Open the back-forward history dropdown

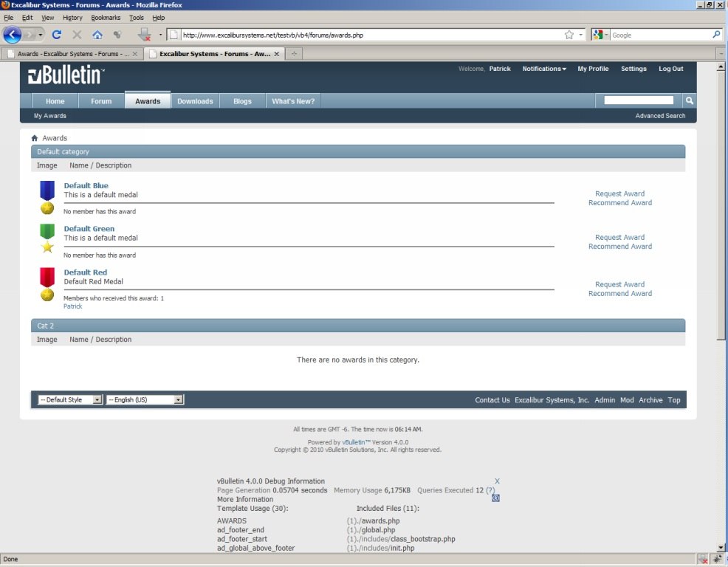pos(41,35)
